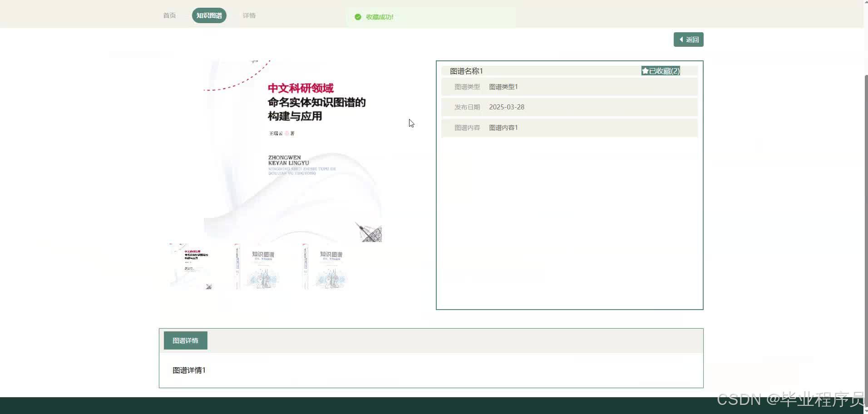Screen dimensions: 868x414
Task: Click the 图谱类型1 value
Action: pyautogui.click(x=503, y=87)
